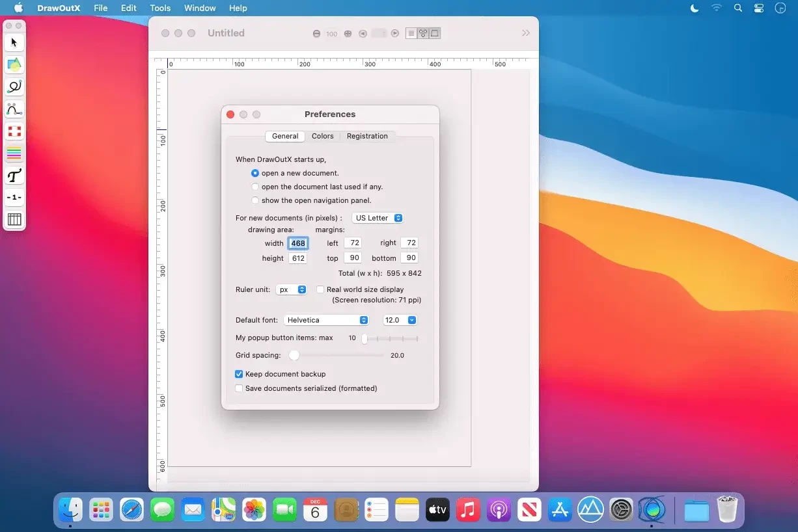
Task: Switch to the Colors tab
Action: click(322, 136)
